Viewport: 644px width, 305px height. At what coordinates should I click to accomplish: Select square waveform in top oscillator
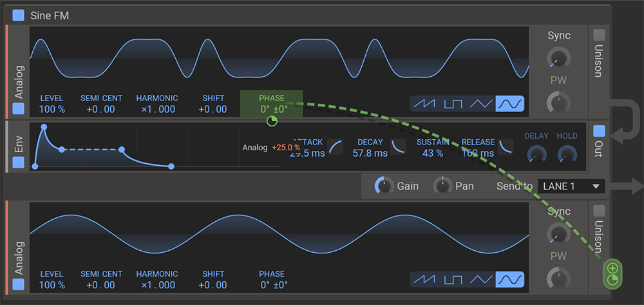pos(453,104)
